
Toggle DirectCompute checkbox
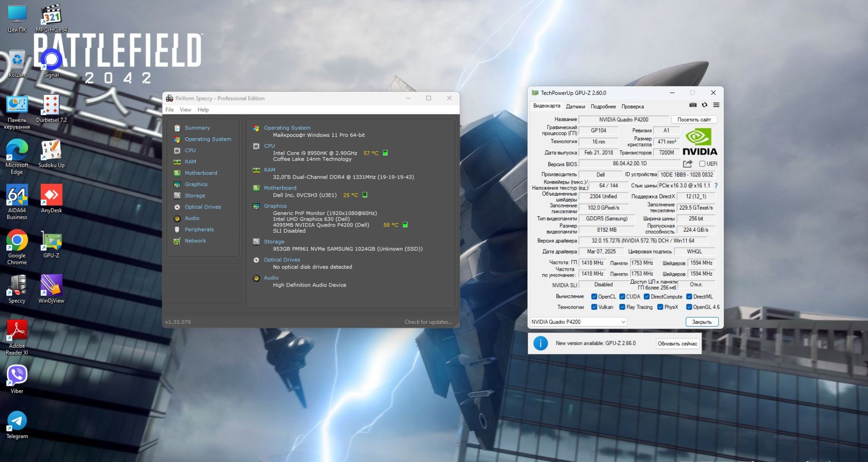(x=647, y=297)
